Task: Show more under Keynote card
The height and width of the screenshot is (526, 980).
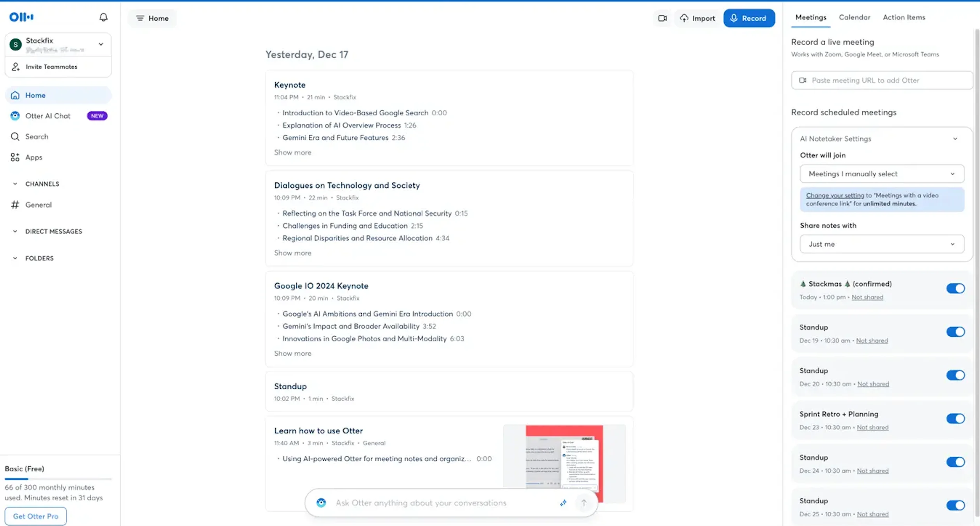Action: click(x=292, y=152)
